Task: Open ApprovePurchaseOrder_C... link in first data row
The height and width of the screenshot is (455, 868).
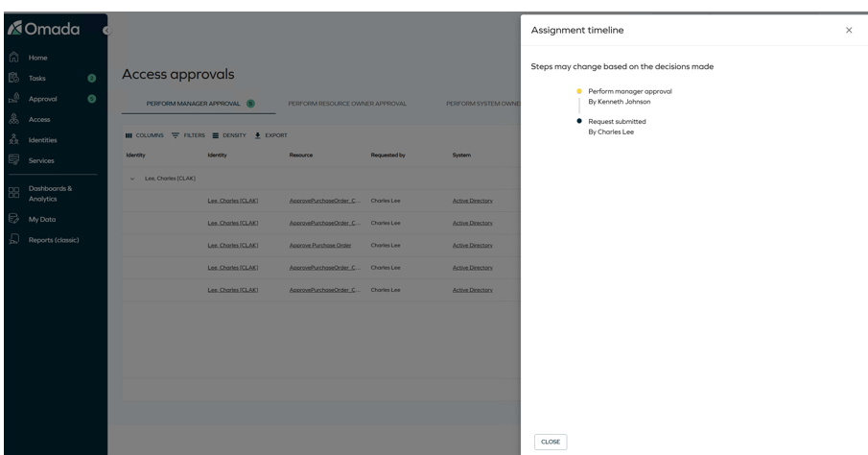Action: point(324,201)
